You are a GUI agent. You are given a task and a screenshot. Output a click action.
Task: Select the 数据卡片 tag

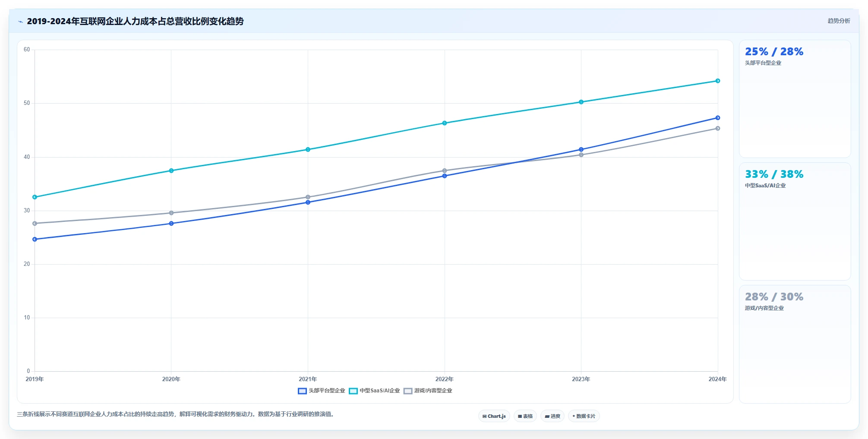[x=584, y=416]
